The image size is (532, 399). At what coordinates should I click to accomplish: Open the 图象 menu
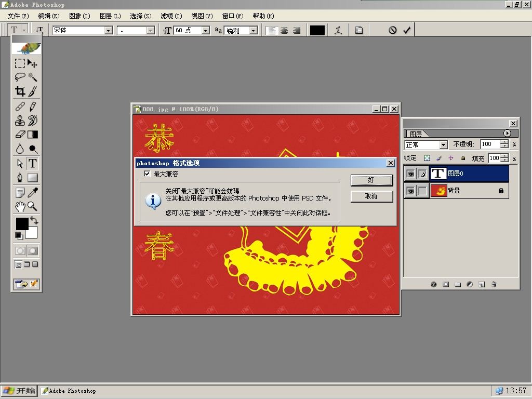pyautogui.click(x=79, y=16)
